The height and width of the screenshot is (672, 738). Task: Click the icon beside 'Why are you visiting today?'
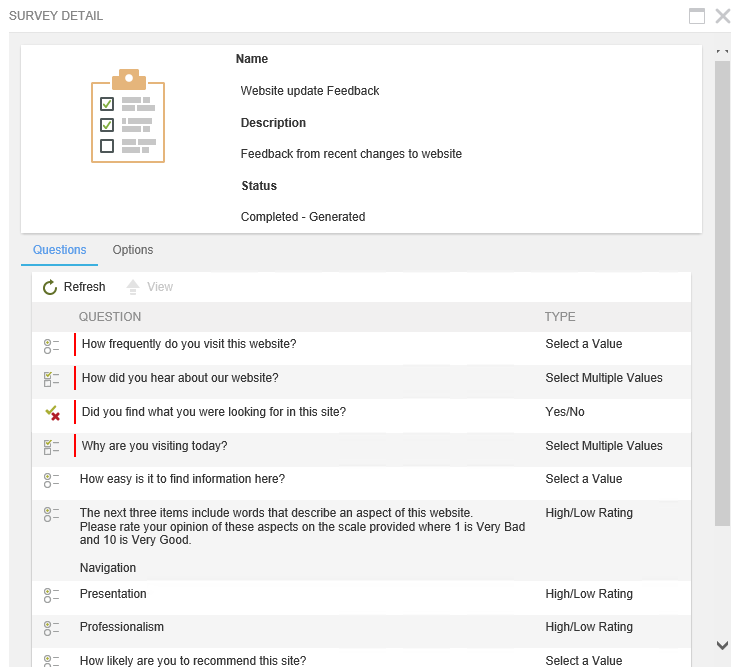coord(52,447)
